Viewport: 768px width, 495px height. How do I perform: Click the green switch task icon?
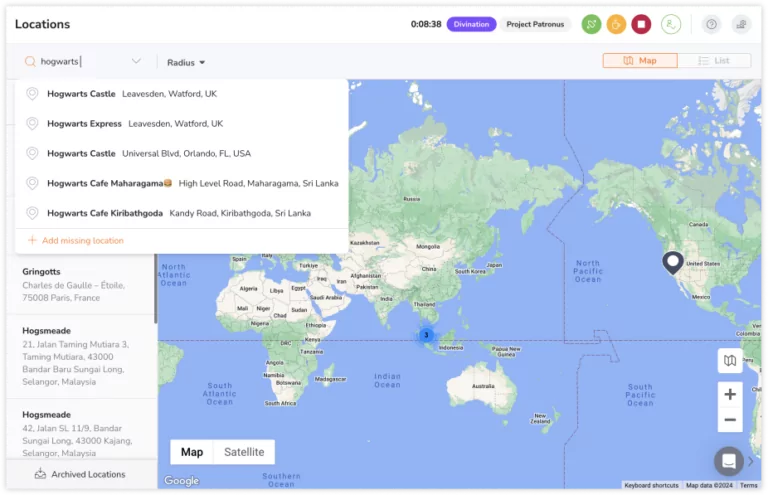pos(591,24)
